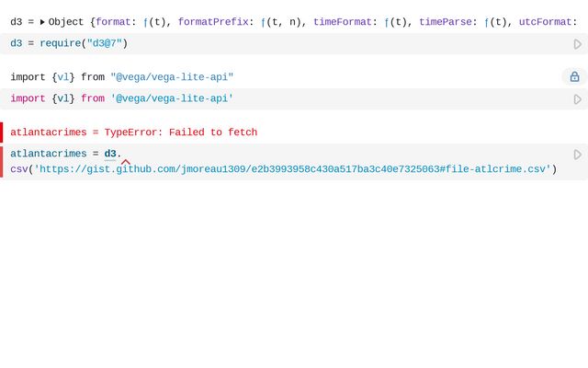Expand the d3 Object output triangle
The width and height of the screenshot is (588, 368).
[x=42, y=22]
